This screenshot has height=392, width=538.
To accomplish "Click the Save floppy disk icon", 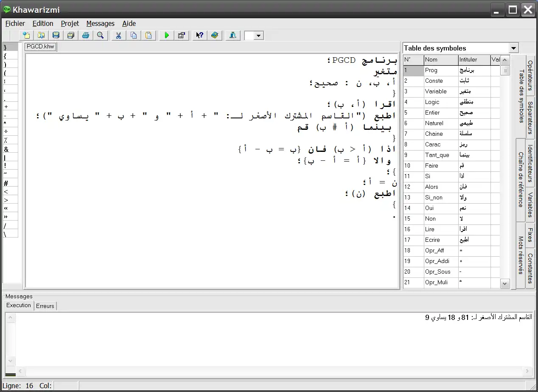I will point(56,35).
